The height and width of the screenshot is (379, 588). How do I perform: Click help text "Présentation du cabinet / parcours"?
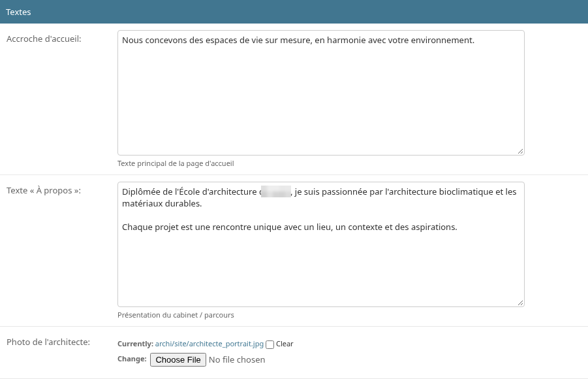click(x=176, y=315)
